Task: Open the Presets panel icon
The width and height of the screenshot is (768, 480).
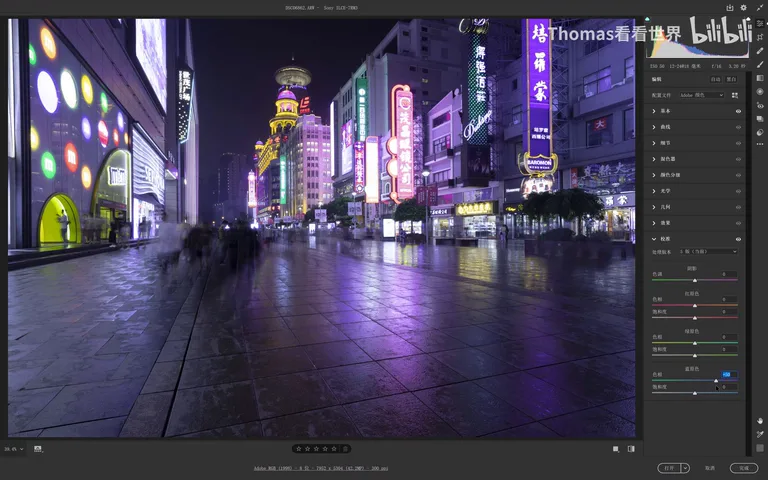Action: [760, 132]
